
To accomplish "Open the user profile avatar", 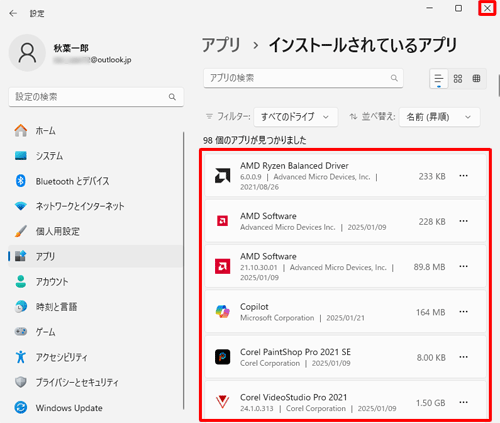I will 27,53.
